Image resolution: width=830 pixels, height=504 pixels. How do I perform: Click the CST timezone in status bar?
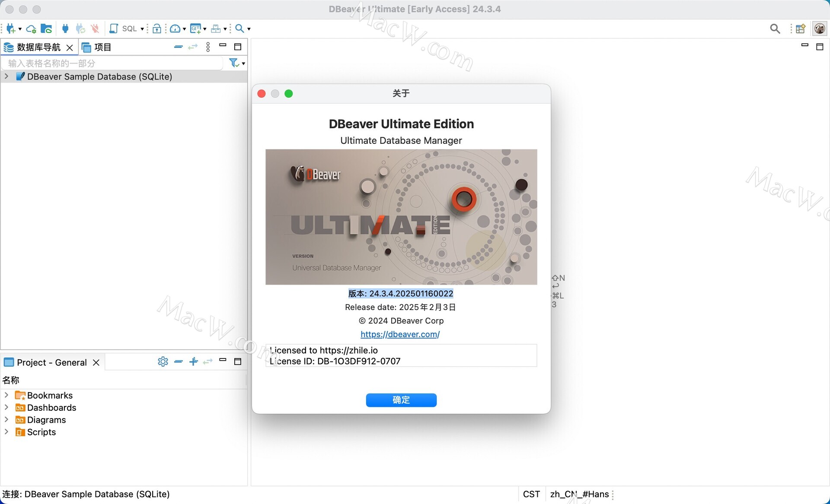531,494
